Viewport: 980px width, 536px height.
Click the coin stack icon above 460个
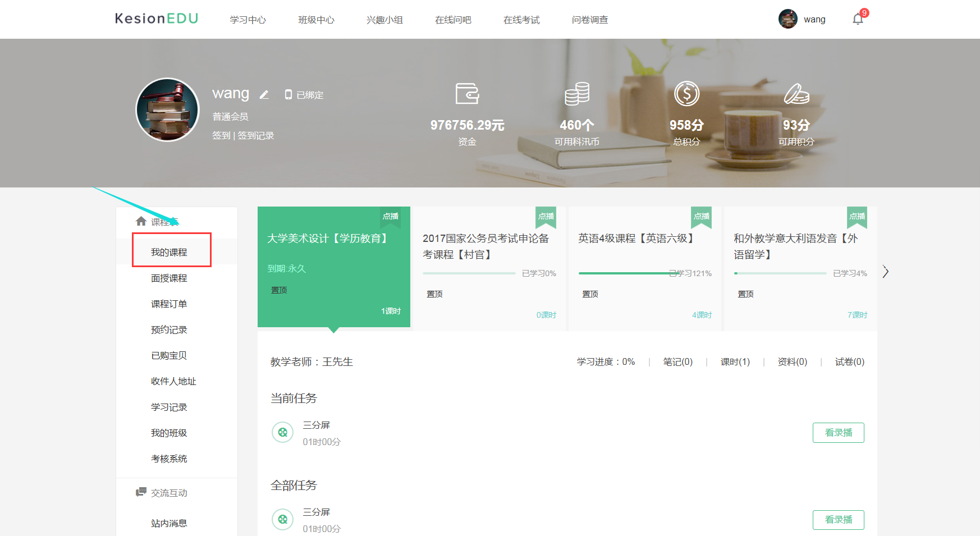coord(576,94)
